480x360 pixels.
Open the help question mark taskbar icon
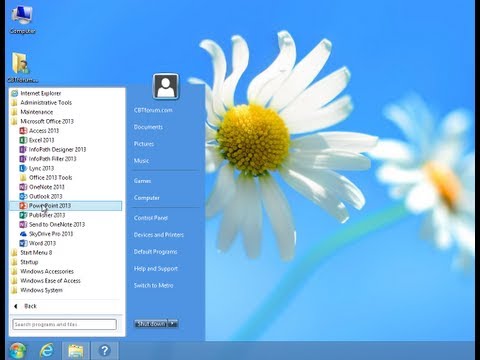(x=105, y=351)
